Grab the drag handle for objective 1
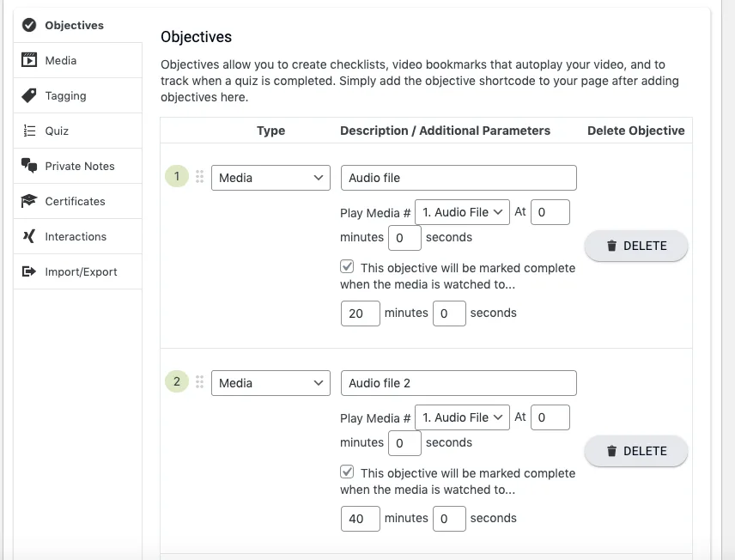 click(x=199, y=177)
